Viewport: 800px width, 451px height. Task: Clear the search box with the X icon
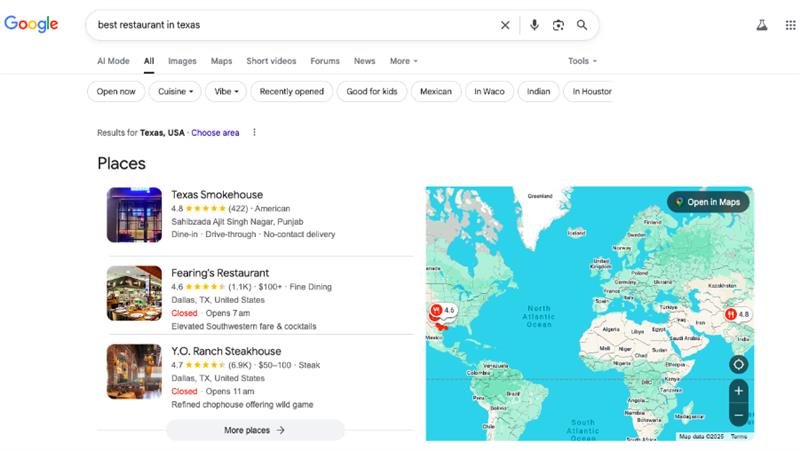505,25
